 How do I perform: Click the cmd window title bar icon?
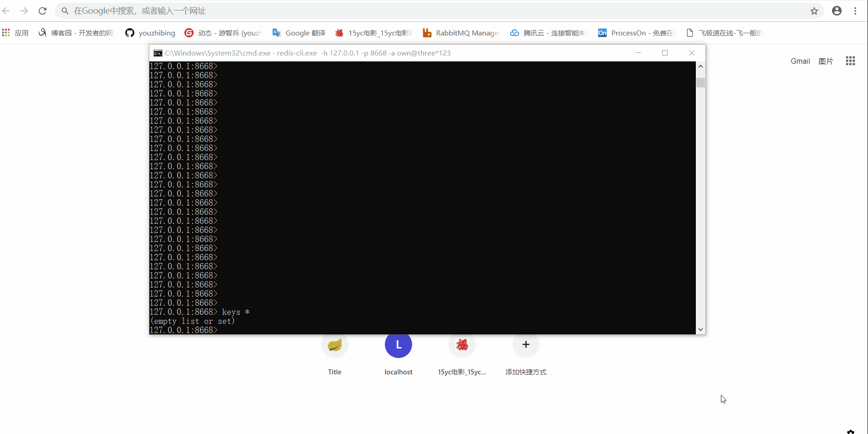[158, 53]
